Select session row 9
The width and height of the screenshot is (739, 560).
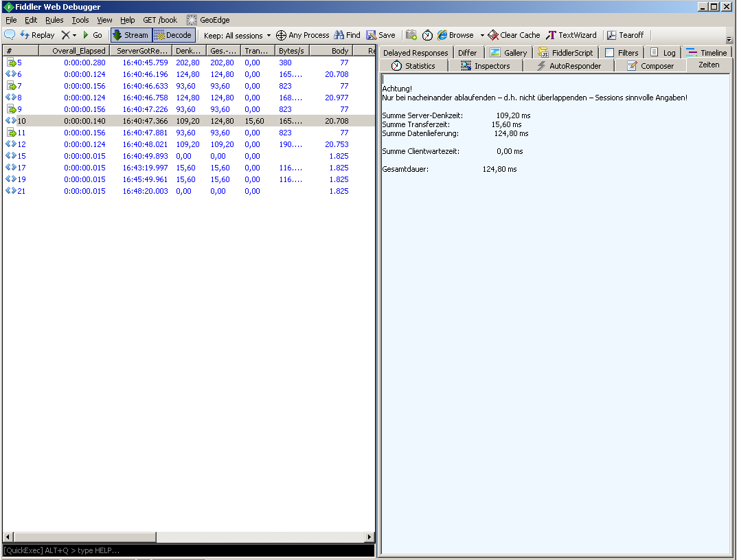coord(188,109)
